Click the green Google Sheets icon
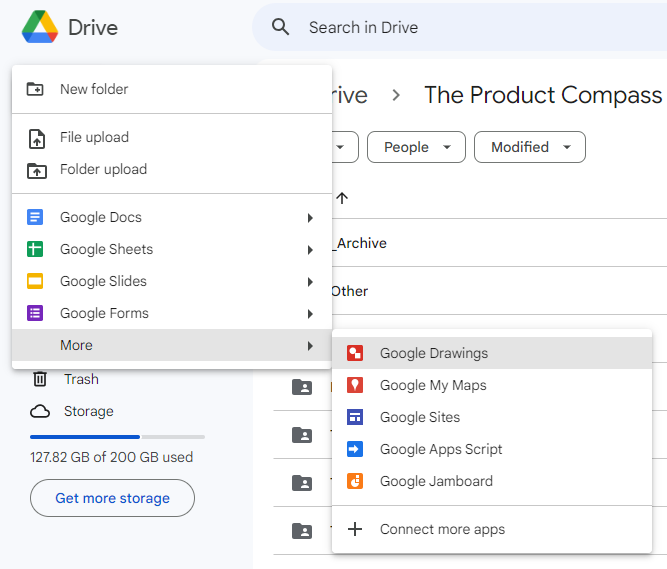667x569 pixels. (x=35, y=249)
